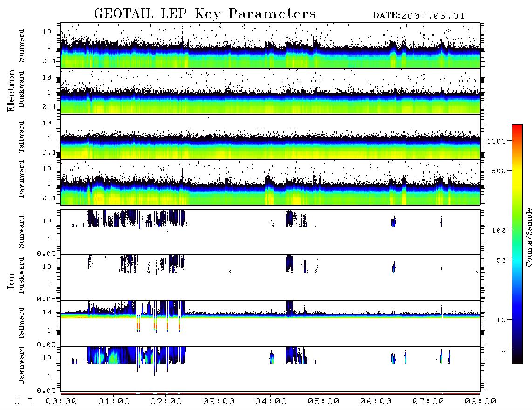Image resolution: width=532 pixels, height=410 pixels.
Task: Click the "0.05" tick of Ion Dawnward panel
Action: (x=46, y=390)
